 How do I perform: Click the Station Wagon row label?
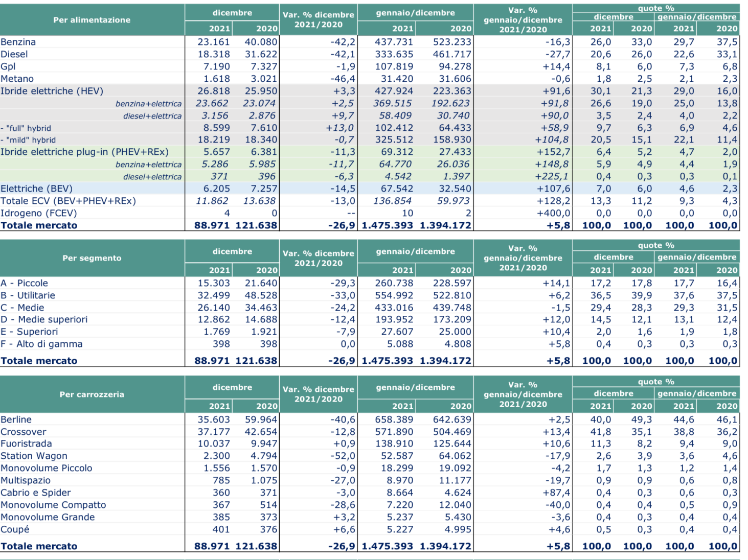coord(34,456)
